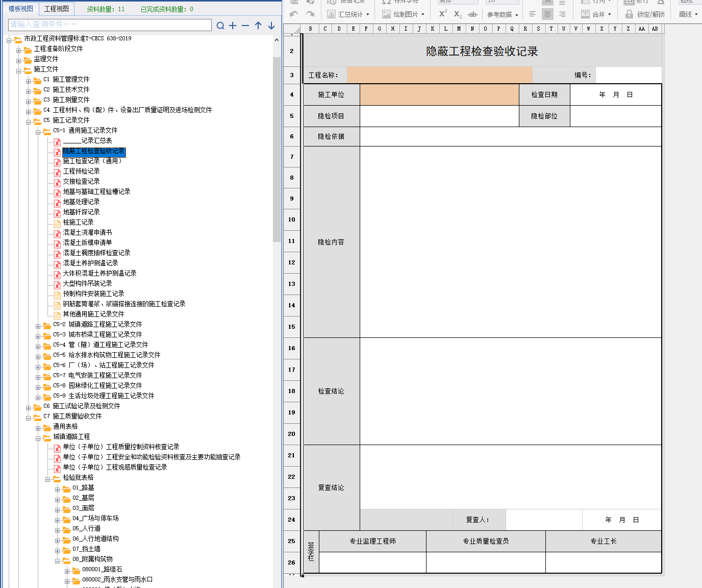Click the search magnifier icon

(220, 26)
